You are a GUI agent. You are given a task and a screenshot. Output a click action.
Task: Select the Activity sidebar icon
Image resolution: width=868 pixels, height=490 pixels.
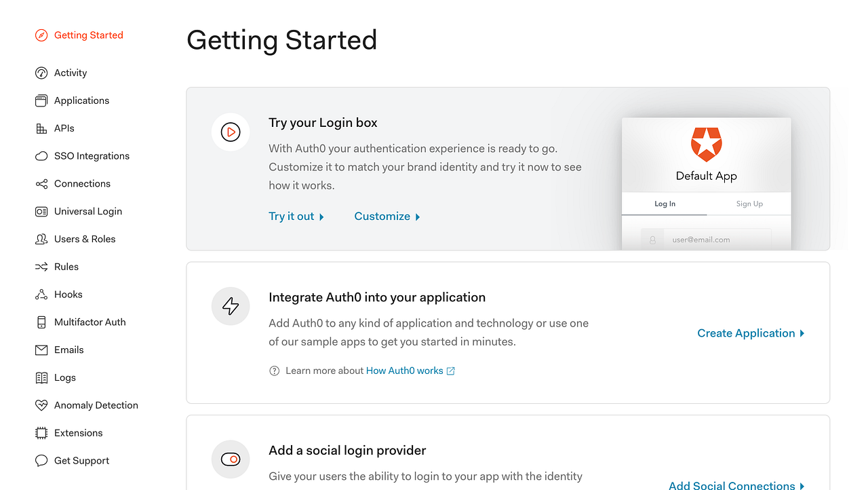(x=41, y=73)
